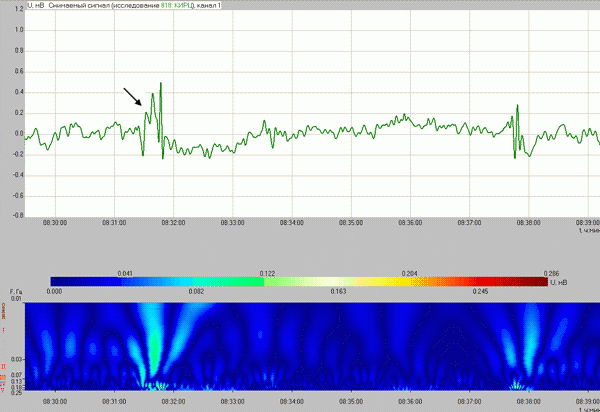Click the green '818: КИРЦ' study label
This screenshot has height=412, width=600.
pyautogui.click(x=177, y=6)
